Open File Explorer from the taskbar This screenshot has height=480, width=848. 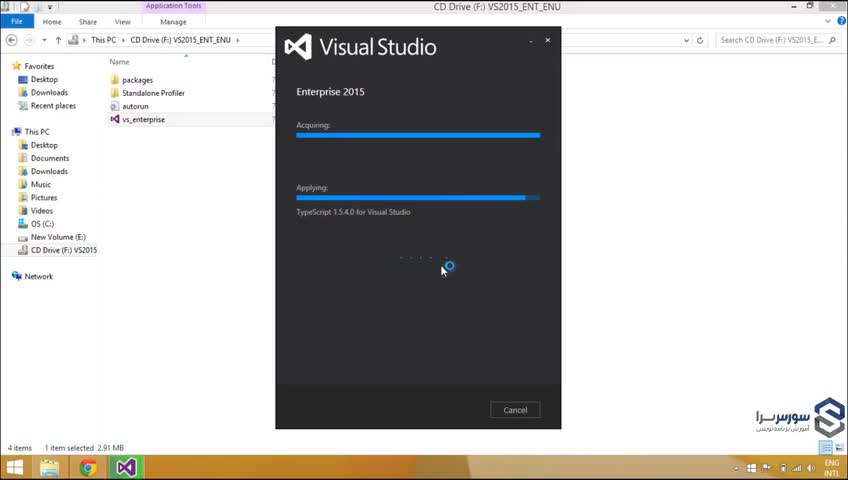(49, 467)
